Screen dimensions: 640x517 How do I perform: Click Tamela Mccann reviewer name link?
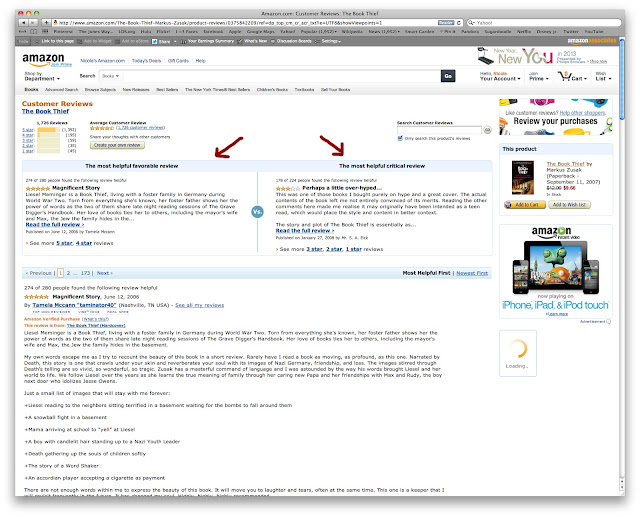[x=74, y=305]
